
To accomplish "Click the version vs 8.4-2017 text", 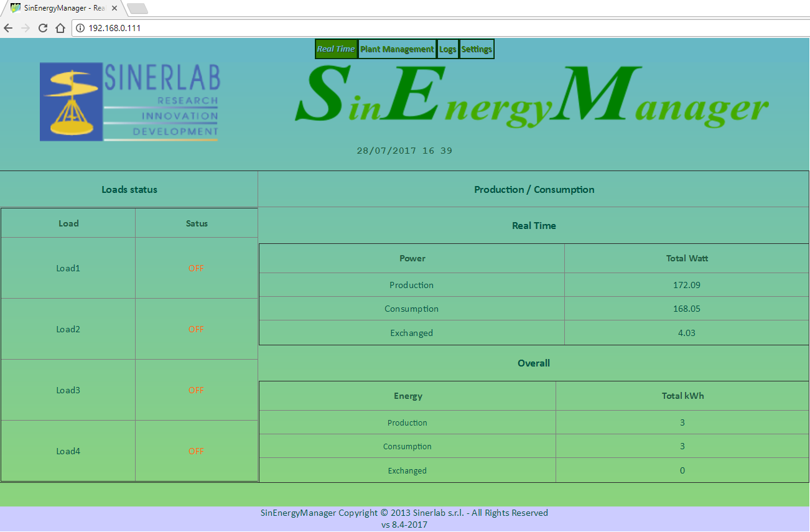I will 404,525.
